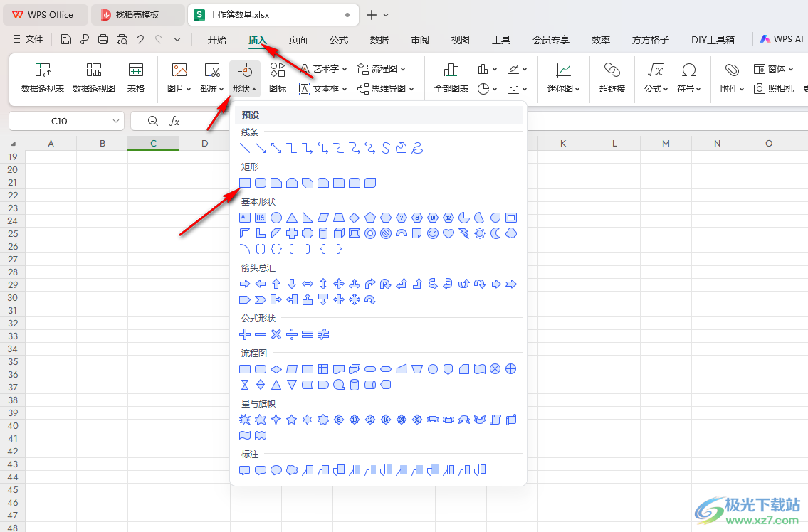Insert the smiley face shape
The height and width of the screenshot is (532, 808).
(x=433, y=233)
